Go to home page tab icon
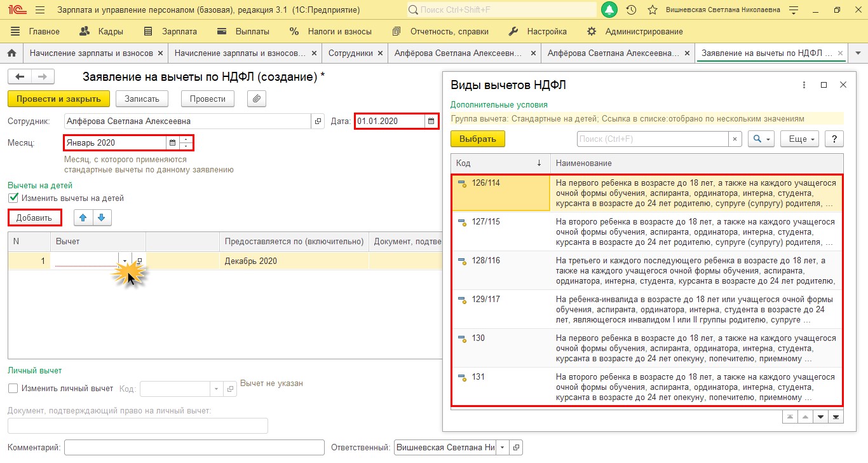 (11, 53)
